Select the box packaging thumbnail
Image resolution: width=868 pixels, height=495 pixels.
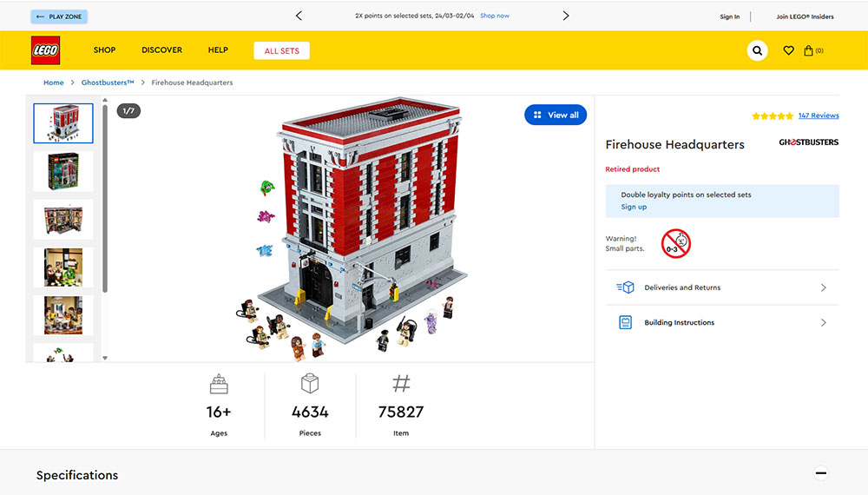coord(63,171)
